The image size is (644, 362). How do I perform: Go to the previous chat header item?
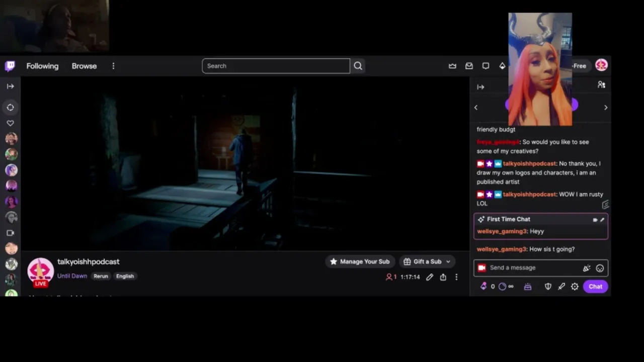(x=476, y=107)
